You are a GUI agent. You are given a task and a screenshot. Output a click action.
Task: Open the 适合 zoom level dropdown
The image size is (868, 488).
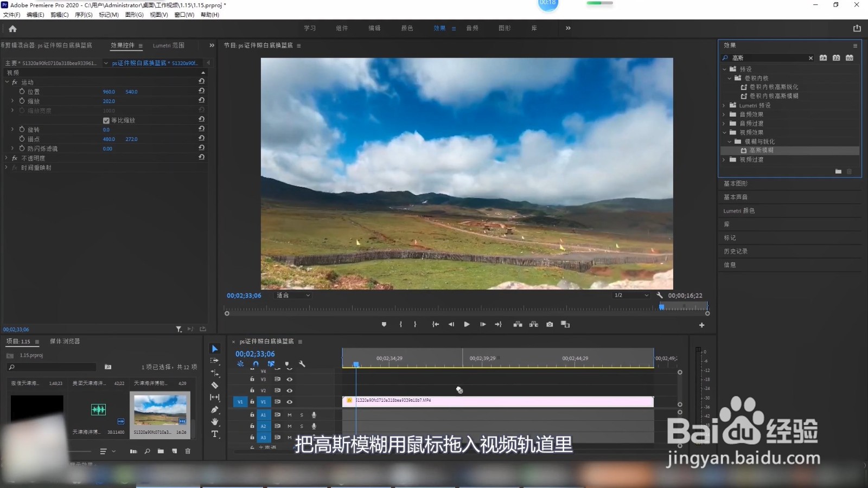pyautogui.click(x=292, y=295)
